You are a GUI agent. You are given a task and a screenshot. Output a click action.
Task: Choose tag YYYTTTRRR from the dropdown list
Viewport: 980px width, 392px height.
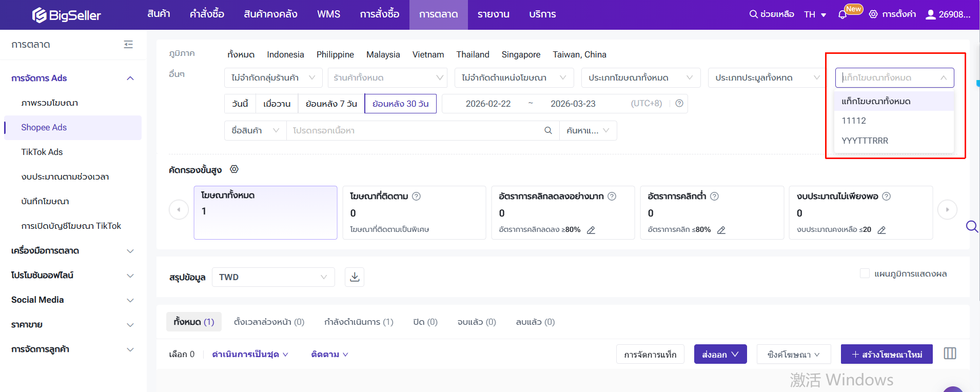pyautogui.click(x=865, y=141)
